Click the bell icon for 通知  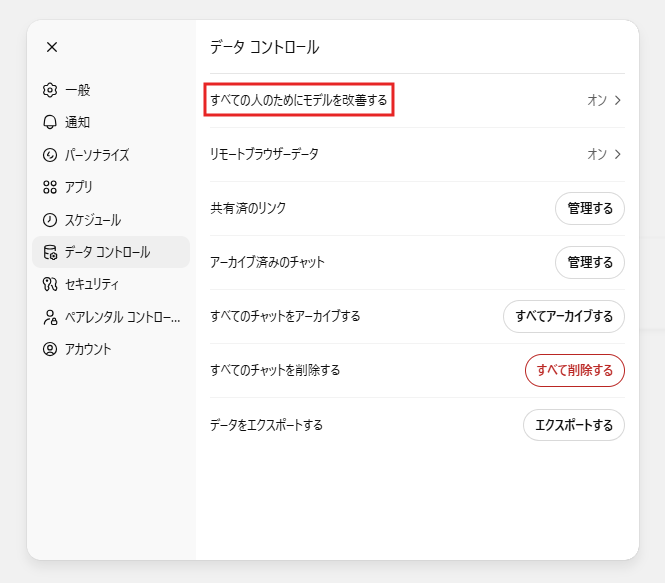coord(50,122)
